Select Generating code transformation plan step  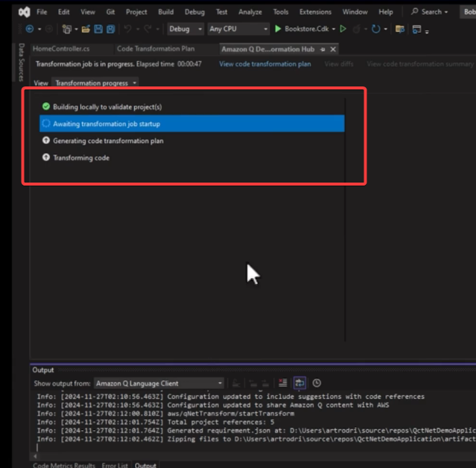[192, 141]
